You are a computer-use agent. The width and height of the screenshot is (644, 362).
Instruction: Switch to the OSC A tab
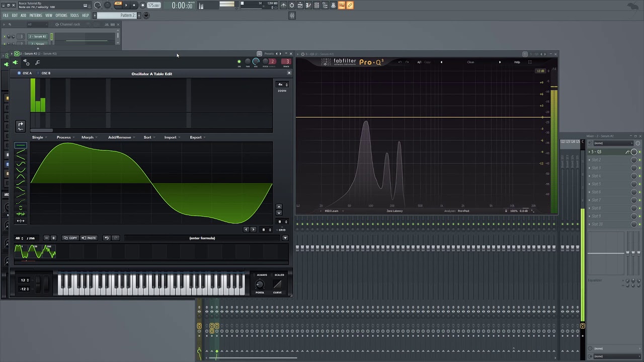pyautogui.click(x=25, y=73)
